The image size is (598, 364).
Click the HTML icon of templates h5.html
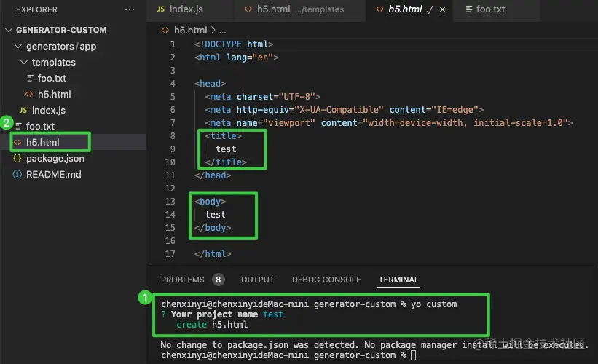[29, 94]
